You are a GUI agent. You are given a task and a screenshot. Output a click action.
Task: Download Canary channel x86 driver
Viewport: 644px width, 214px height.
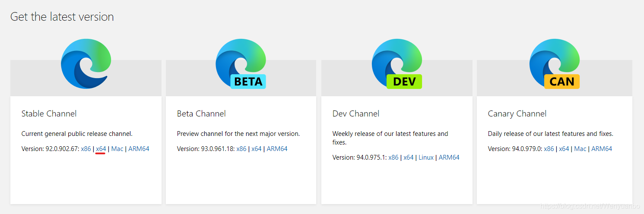(x=549, y=149)
